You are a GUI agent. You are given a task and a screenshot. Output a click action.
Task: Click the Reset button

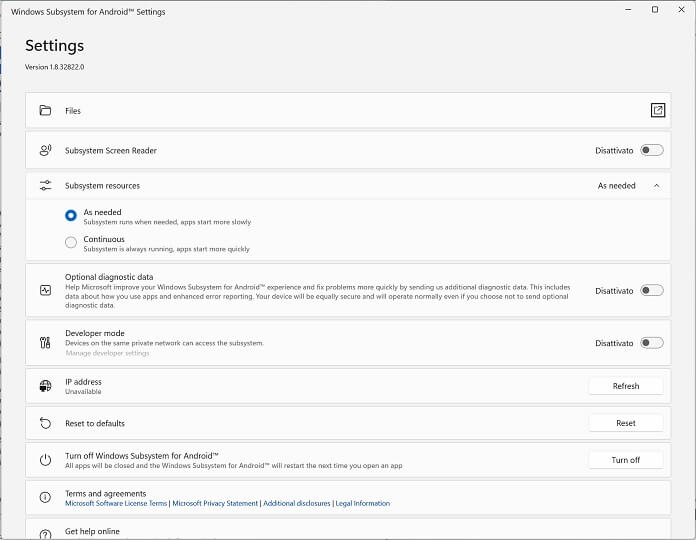626,423
